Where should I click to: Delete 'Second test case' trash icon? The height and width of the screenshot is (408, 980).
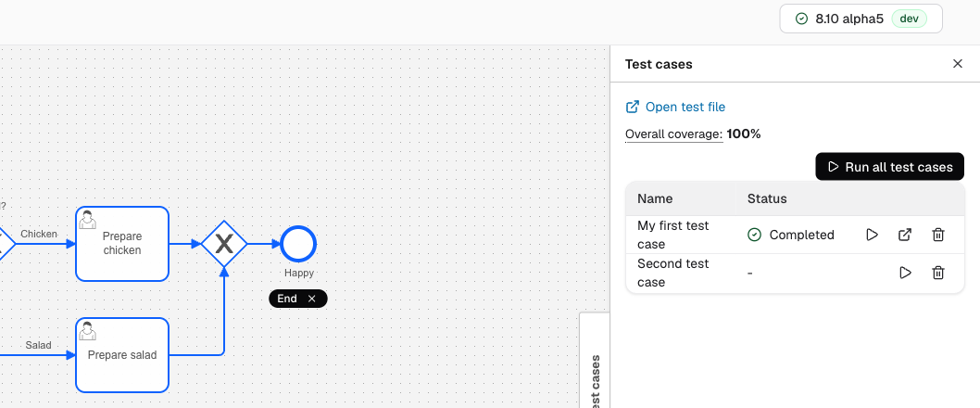938,273
